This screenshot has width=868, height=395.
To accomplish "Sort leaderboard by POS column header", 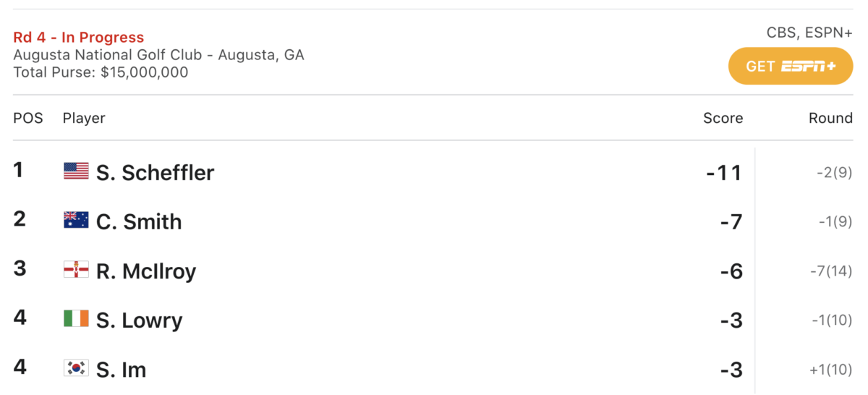I will (x=28, y=118).
